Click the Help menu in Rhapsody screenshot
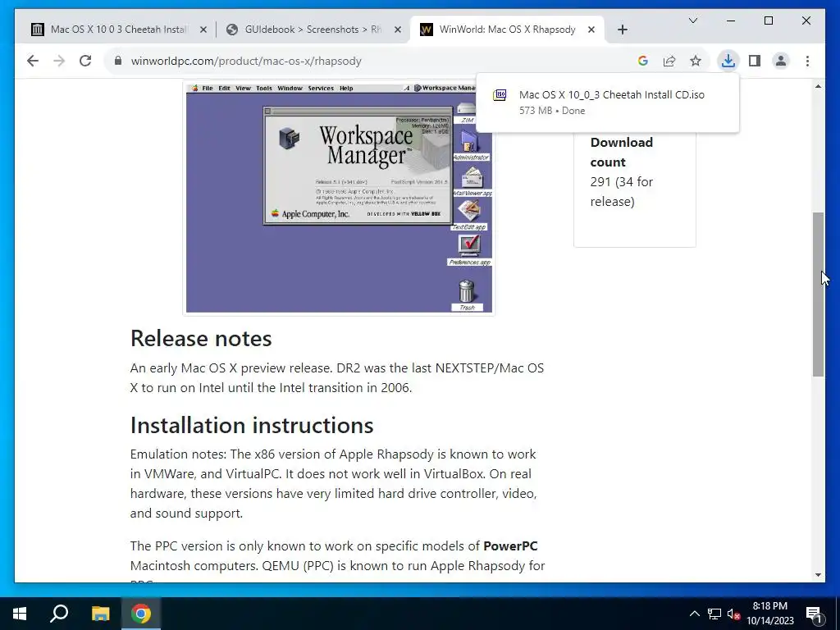The image size is (840, 630). [x=346, y=89]
